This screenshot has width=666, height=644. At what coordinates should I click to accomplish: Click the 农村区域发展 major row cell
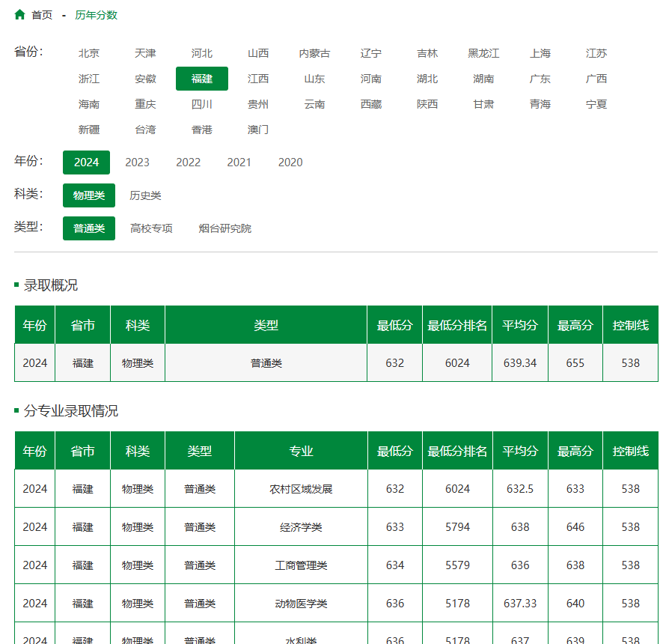click(301, 489)
